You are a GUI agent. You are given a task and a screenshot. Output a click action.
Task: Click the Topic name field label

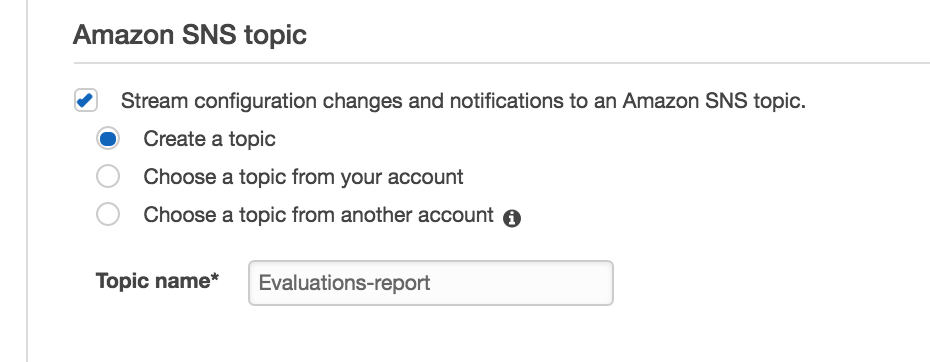(x=157, y=280)
